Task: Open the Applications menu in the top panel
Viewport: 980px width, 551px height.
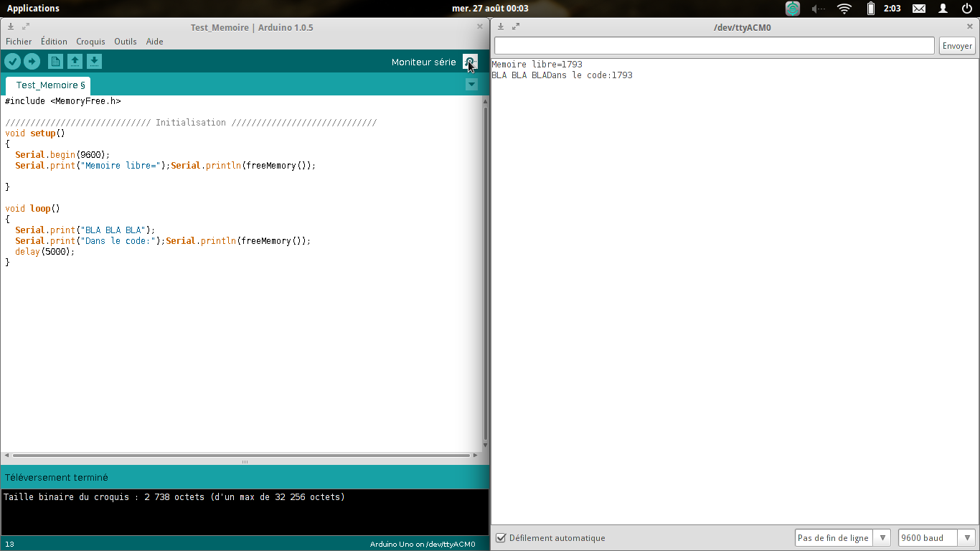Action: pos(33,9)
